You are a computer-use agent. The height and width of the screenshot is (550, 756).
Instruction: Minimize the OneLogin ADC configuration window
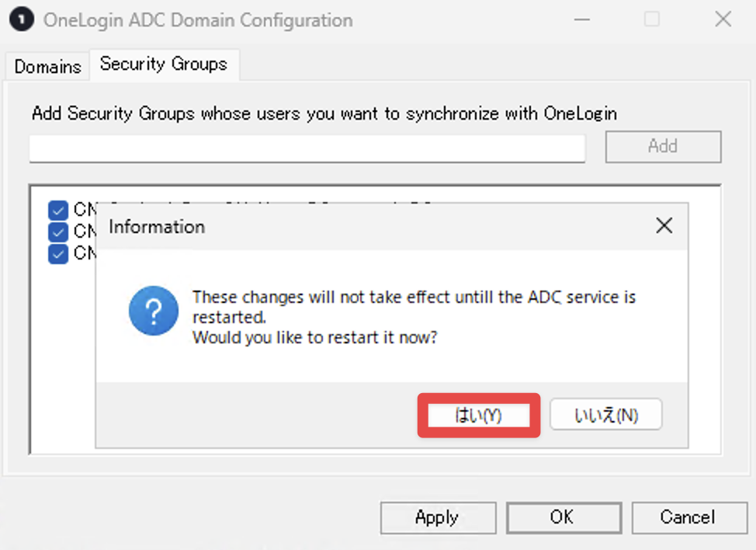tap(582, 19)
